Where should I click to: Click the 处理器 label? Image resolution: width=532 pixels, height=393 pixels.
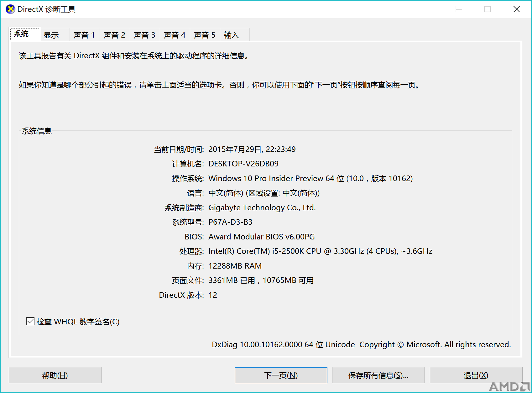192,251
